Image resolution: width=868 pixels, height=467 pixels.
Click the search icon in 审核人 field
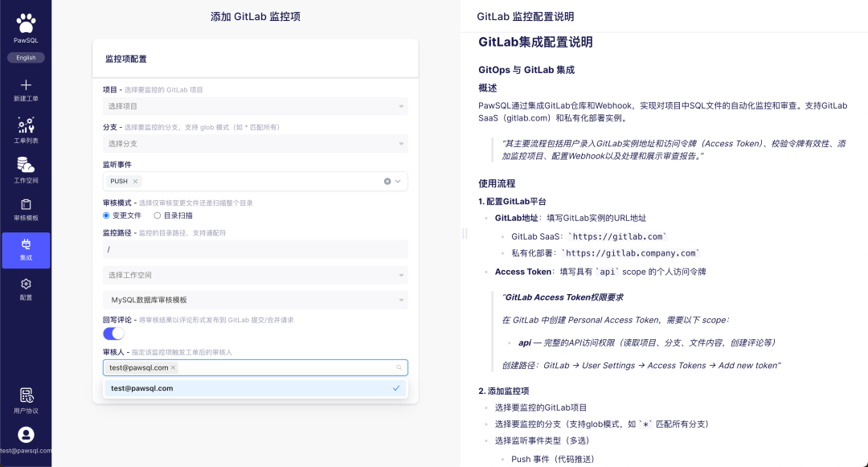(399, 368)
